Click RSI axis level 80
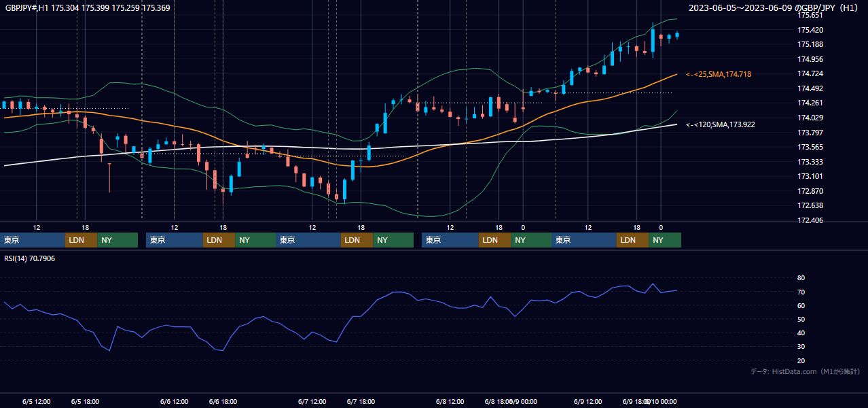Image resolution: width=868 pixels, height=408 pixels. pos(801,278)
